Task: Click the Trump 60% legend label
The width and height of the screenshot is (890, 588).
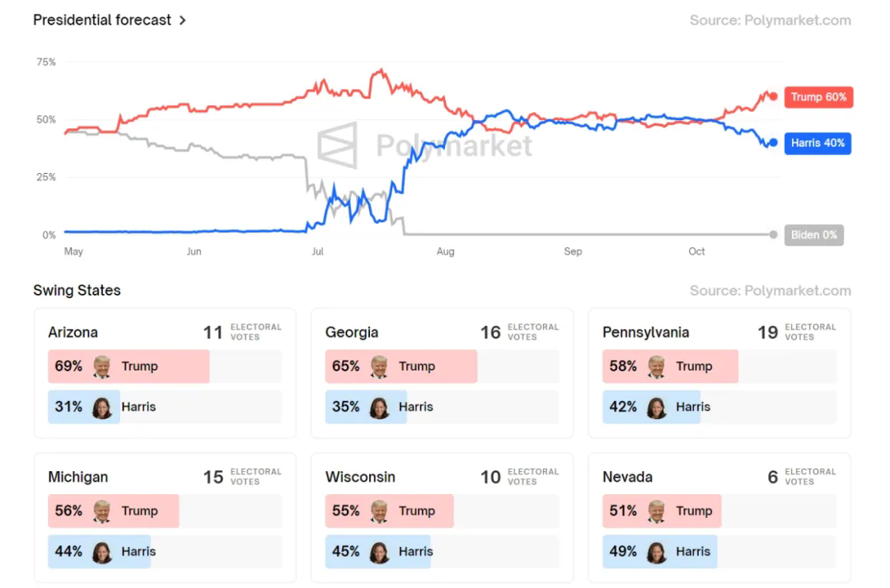Action: point(817,97)
